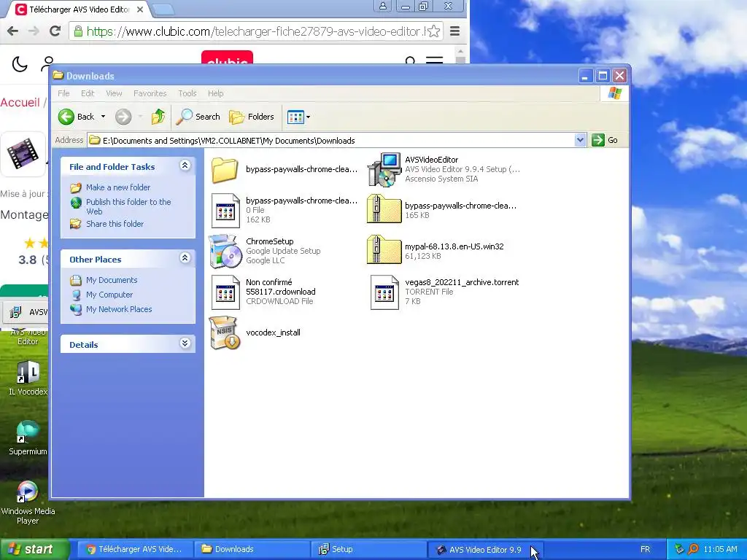Image resolution: width=747 pixels, height=560 pixels.
Task: Select the ChromeSetup installer icon
Action: click(225, 251)
